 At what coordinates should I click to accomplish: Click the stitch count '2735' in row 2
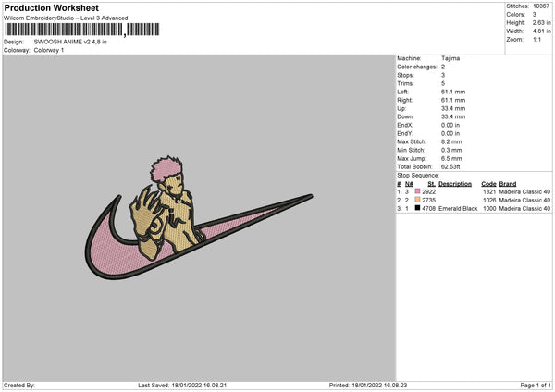coord(428,201)
